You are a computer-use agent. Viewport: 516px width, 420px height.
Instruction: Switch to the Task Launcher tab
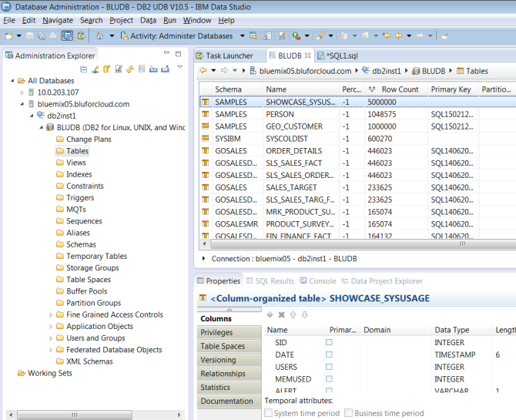225,55
